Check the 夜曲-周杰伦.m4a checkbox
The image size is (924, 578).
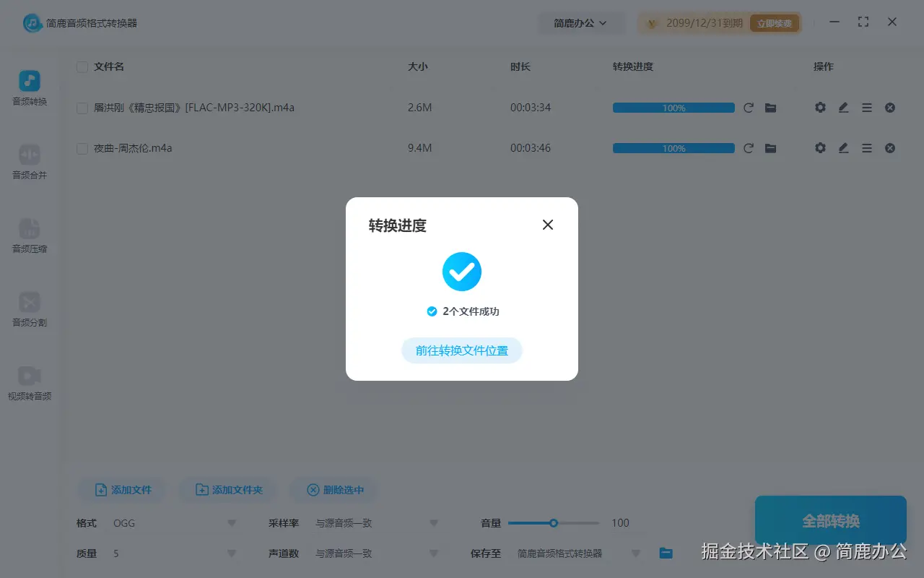click(82, 149)
